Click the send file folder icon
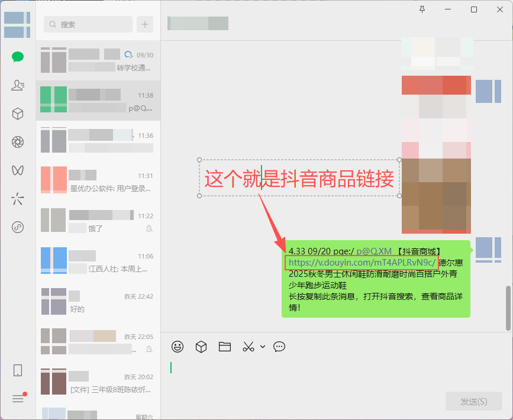The height and width of the screenshot is (420, 513). tap(225, 347)
